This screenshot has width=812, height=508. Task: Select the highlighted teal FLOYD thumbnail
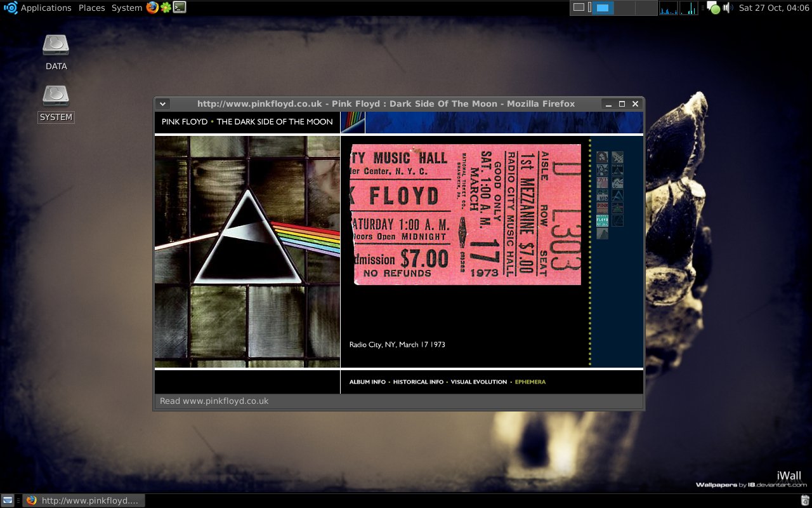coord(602,220)
